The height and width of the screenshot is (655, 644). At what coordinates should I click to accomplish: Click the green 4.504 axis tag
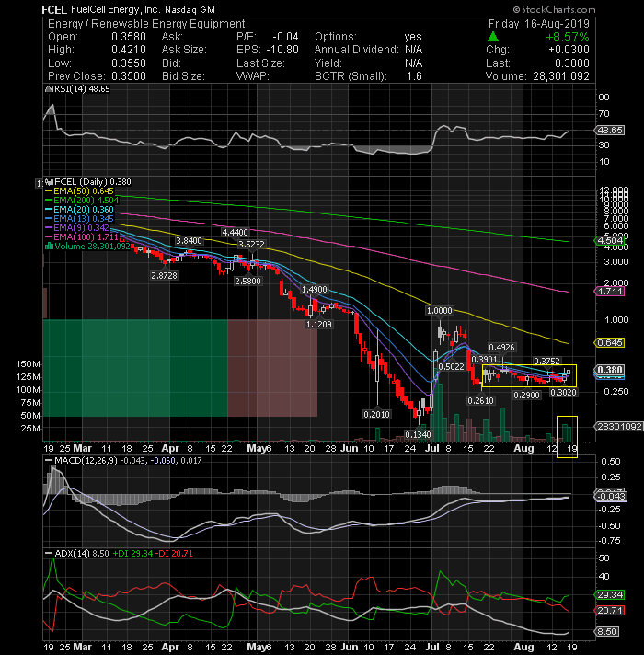click(x=610, y=241)
